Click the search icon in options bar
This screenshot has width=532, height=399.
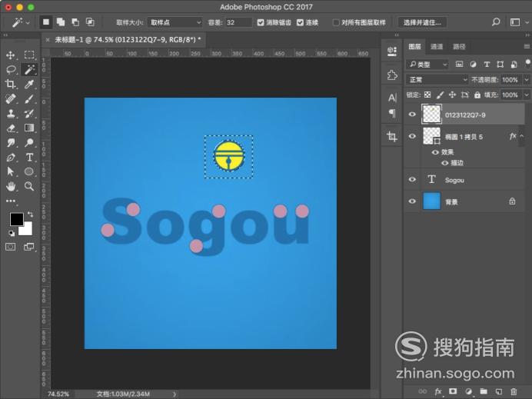[x=496, y=22]
